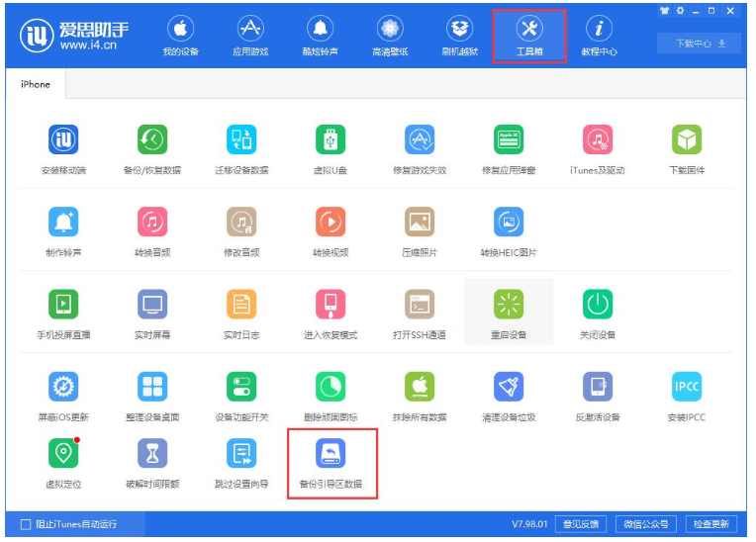Switch to 我的设备 tab
The width and height of the screenshot is (756, 542).
pyautogui.click(x=180, y=37)
